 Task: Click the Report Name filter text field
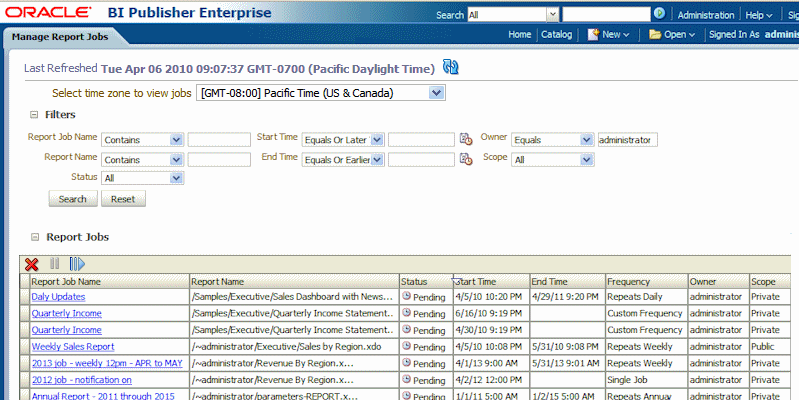coord(219,159)
